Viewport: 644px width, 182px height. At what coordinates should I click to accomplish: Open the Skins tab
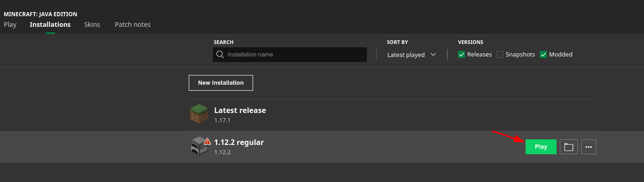92,25
